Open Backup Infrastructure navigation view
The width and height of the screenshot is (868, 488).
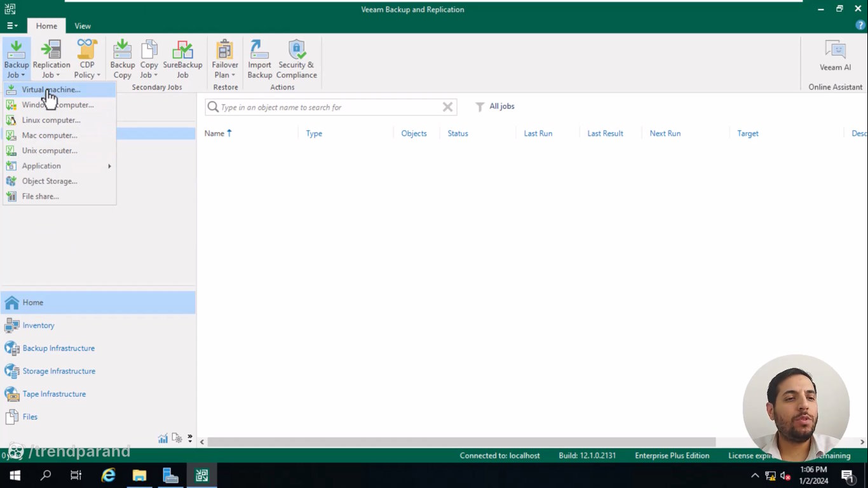coord(98,348)
